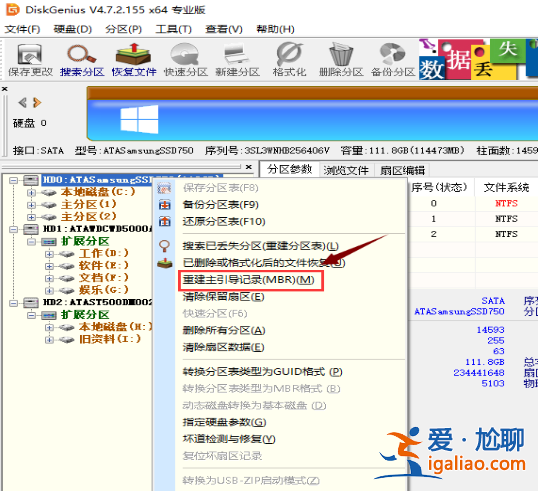
Task: Select 重建主引导记录(MBR)
Action: tap(248, 280)
